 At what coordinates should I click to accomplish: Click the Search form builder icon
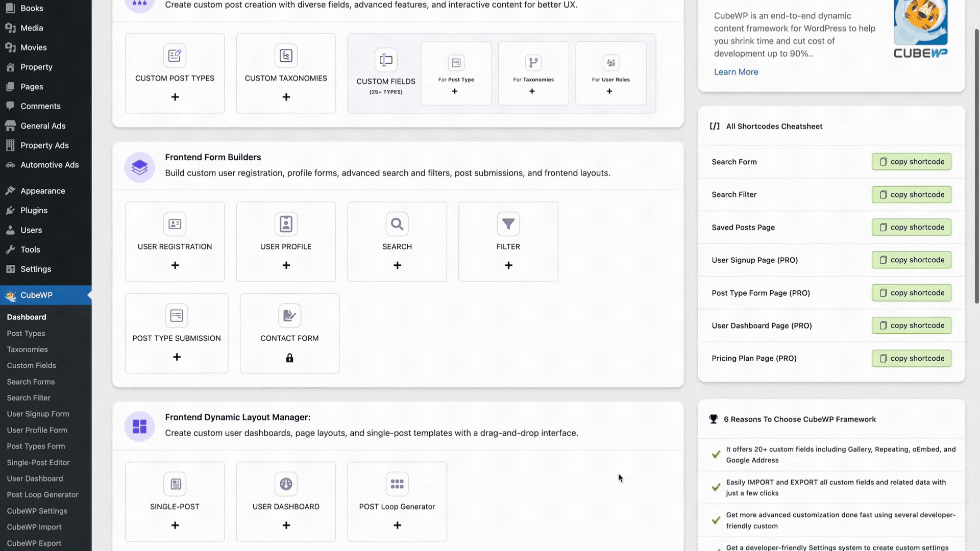tap(397, 223)
